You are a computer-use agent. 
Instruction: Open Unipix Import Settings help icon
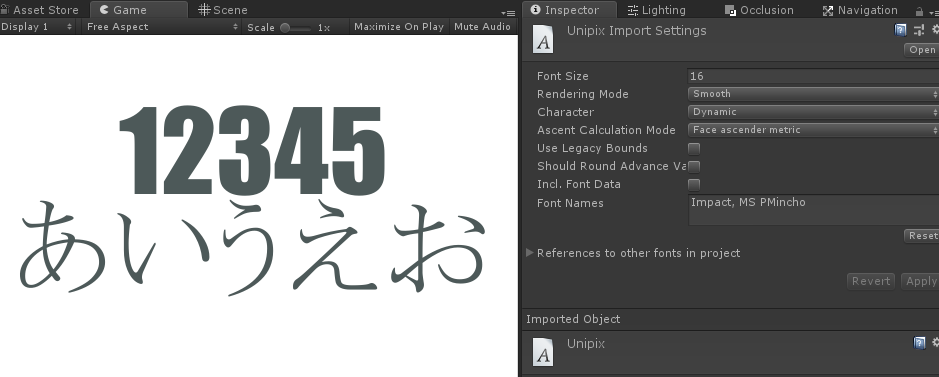(x=900, y=30)
